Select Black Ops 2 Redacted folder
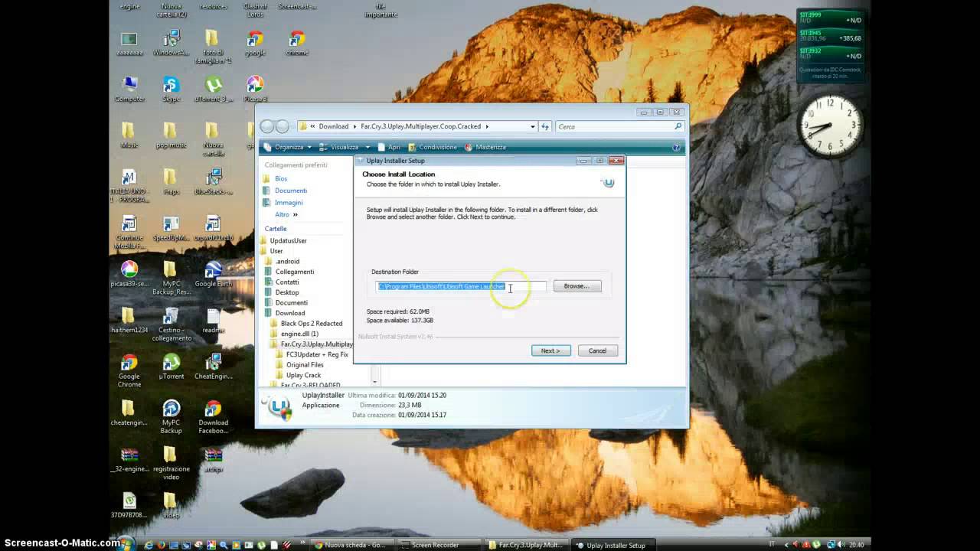This screenshot has height=551, width=980. [311, 323]
